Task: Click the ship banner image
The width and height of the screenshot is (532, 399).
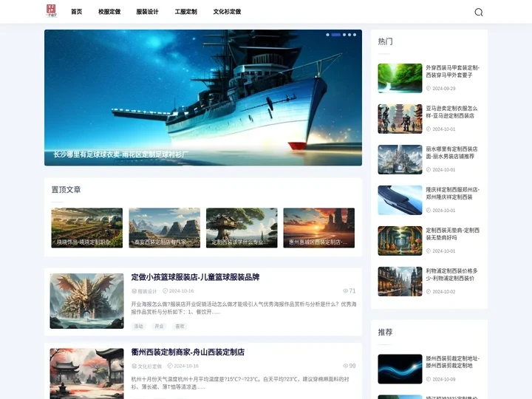Action: (203, 98)
